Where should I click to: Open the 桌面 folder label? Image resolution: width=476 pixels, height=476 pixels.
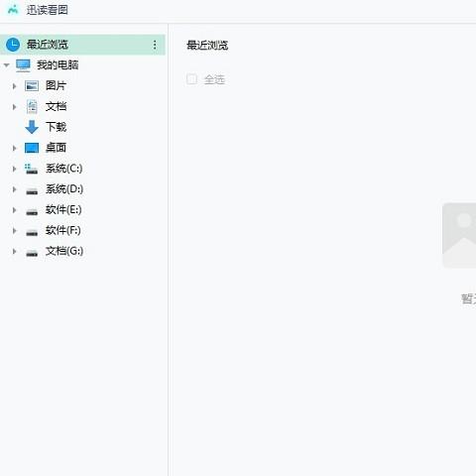[56, 148]
